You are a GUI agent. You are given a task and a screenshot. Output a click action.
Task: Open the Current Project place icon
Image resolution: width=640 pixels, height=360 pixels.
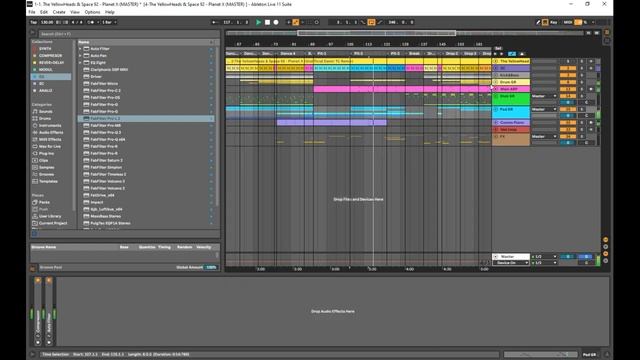pos(35,223)
